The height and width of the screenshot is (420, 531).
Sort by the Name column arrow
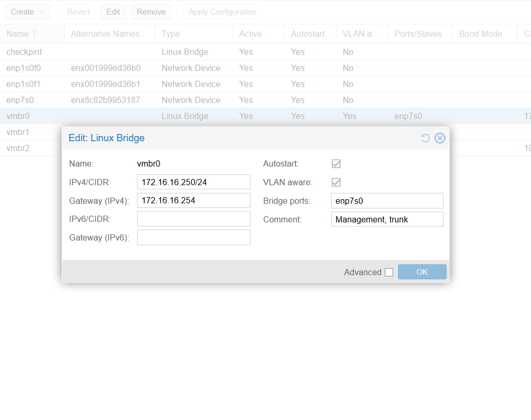click(x=34, y=34)
